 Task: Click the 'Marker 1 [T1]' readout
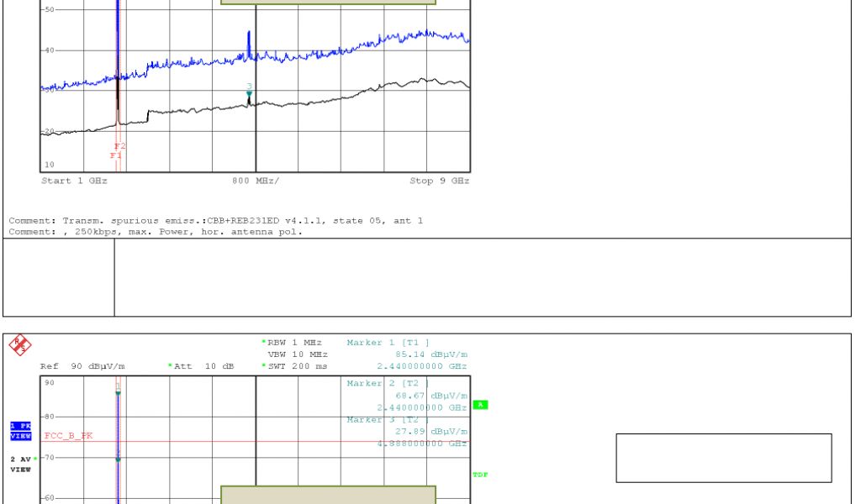[388, 343]
